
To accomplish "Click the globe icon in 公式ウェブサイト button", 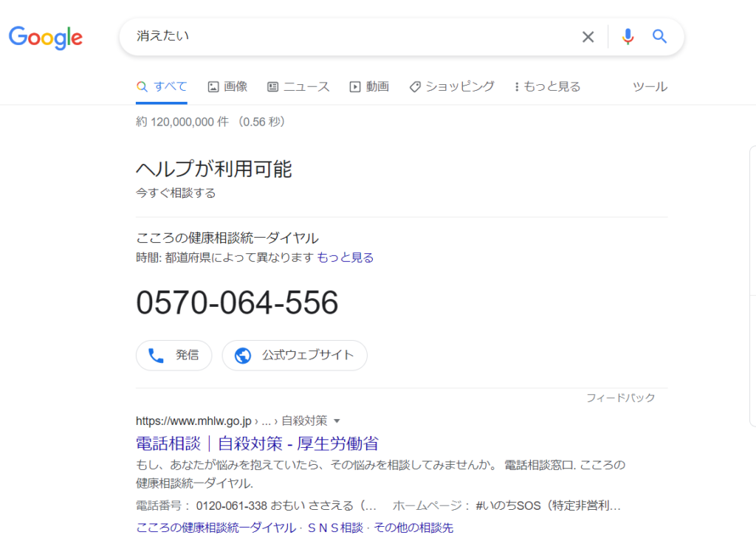I will [242, 356].
